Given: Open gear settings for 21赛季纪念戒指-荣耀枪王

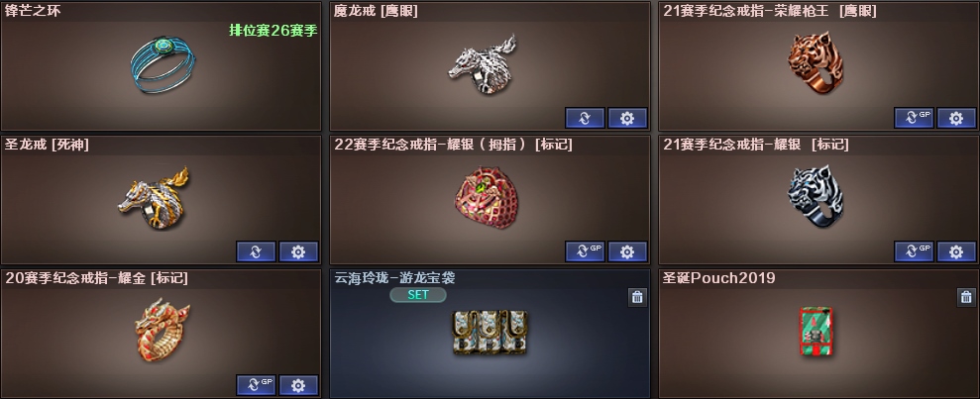Looking at the screenshot, I should point(956,118).
